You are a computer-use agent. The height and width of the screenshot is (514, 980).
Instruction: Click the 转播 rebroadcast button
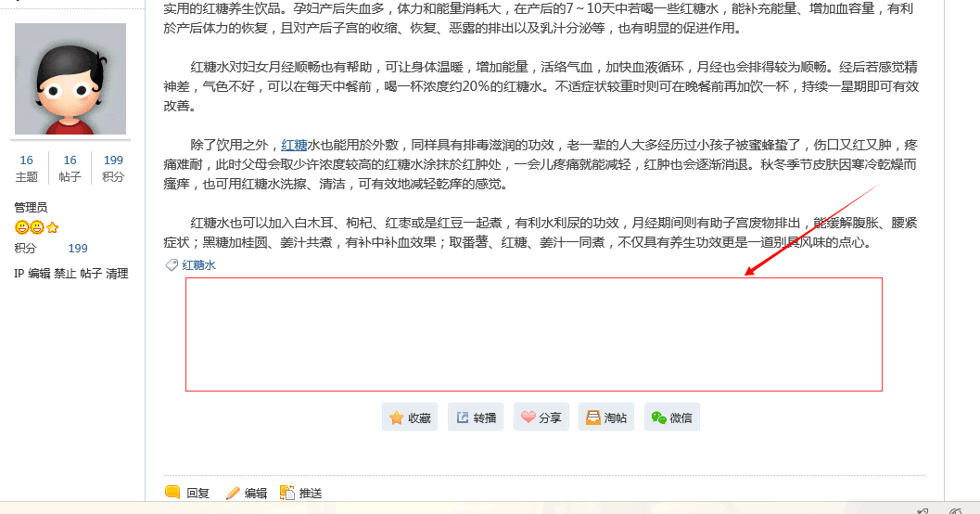tap(476, 418)
